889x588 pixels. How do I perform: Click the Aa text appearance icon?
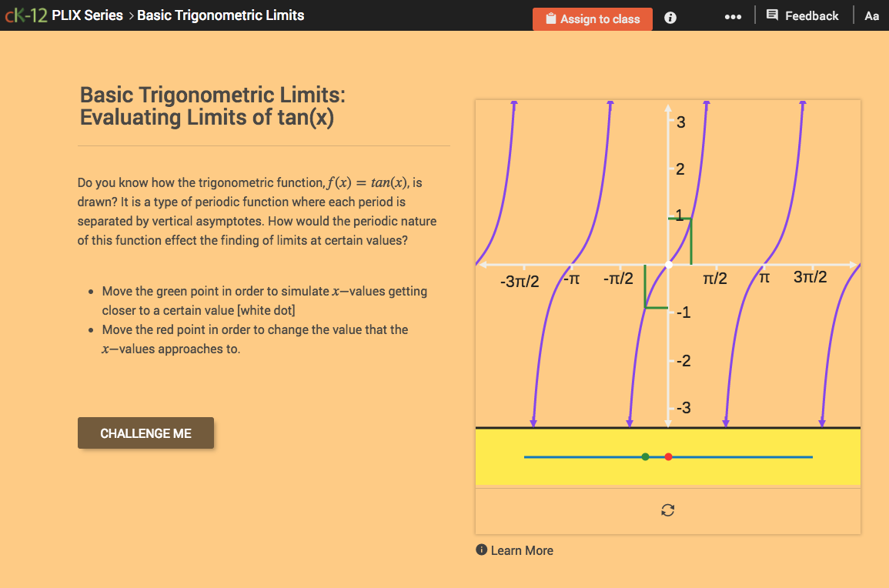pos(871,15)
